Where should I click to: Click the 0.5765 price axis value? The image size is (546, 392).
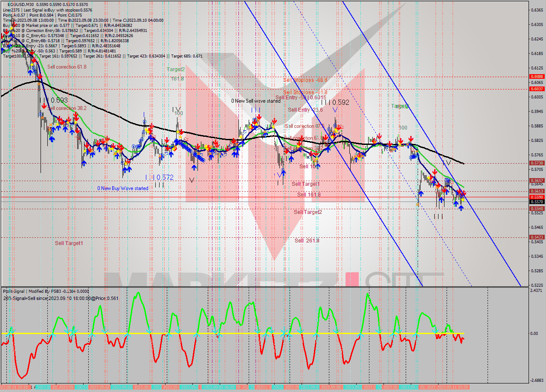(537, 155)
